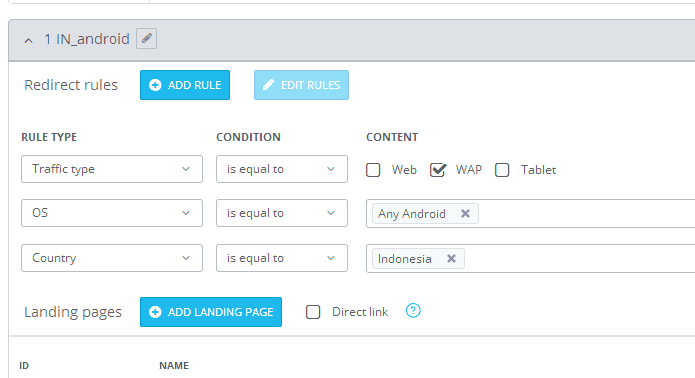Open the OS rule type dropdown
The width and height of the screenshot is (695, 378).
point(112,213)
